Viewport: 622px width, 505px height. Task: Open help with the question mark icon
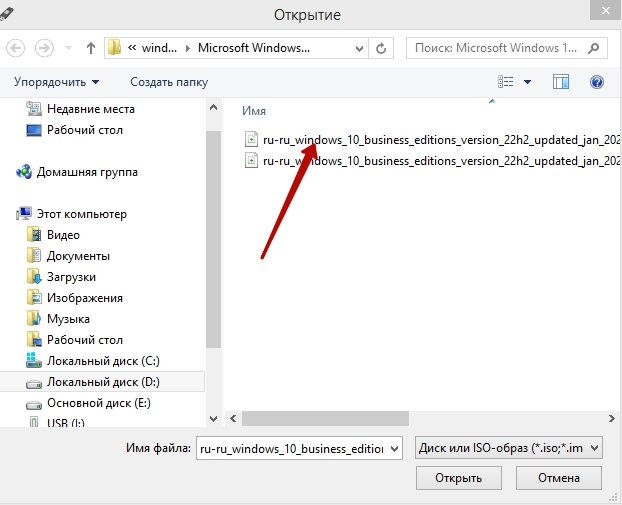(x=597, y=82)
